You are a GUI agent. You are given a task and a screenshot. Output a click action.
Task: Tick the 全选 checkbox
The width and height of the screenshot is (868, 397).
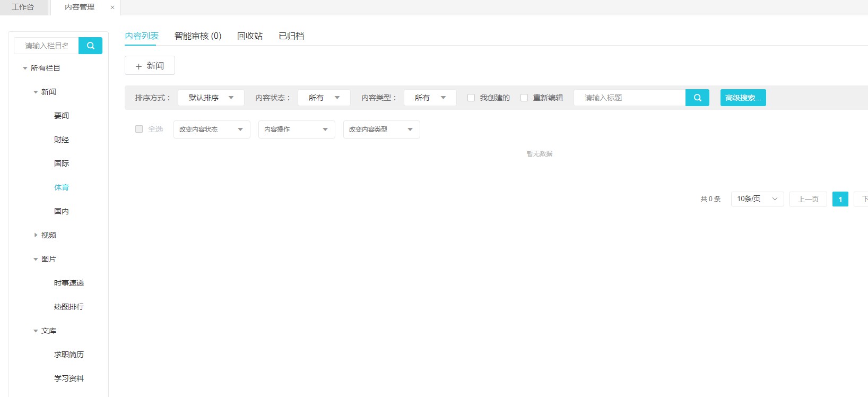pos(139,129)
